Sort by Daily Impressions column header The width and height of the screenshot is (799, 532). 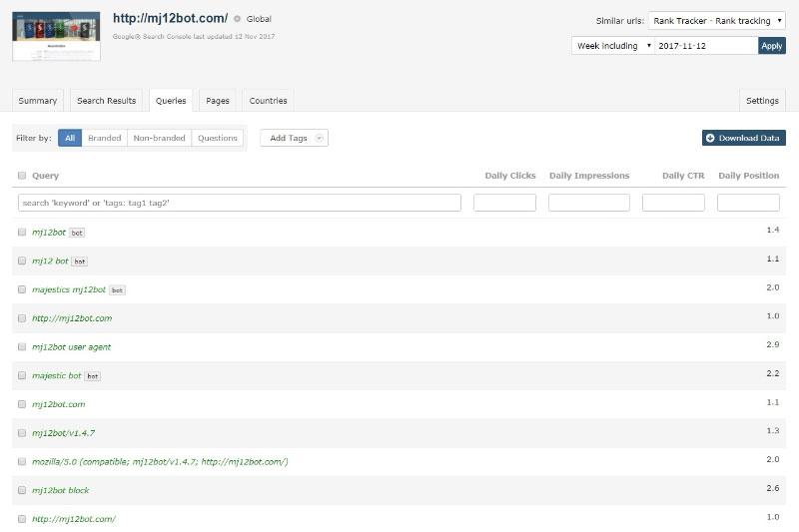589,176
